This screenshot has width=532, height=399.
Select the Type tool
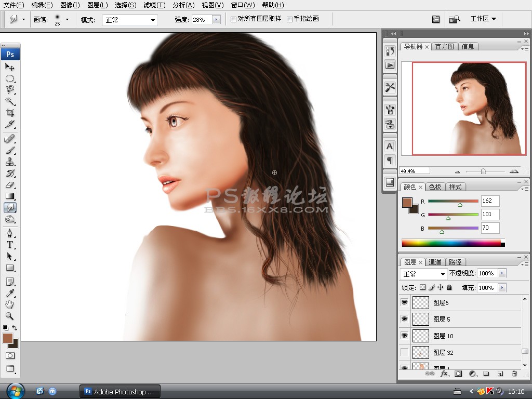coord(10,245)
